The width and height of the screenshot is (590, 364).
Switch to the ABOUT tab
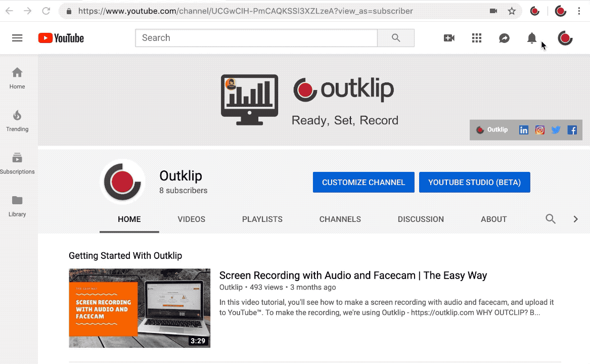[493, 219]
